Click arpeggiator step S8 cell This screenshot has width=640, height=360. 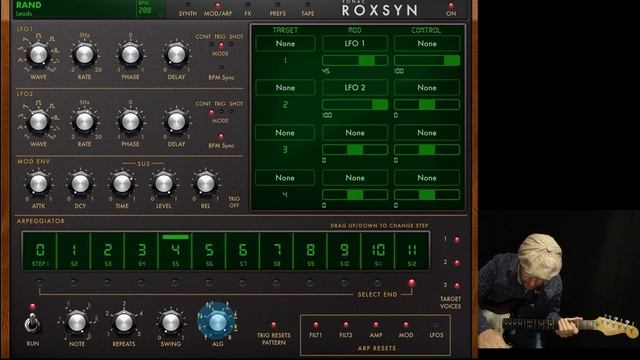(x=277, y=251)
